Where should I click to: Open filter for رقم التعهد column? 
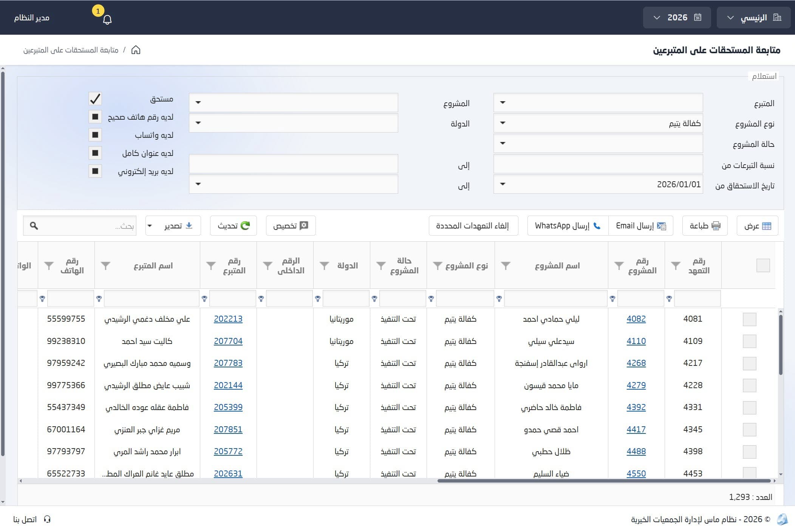(x=676, y=266)
